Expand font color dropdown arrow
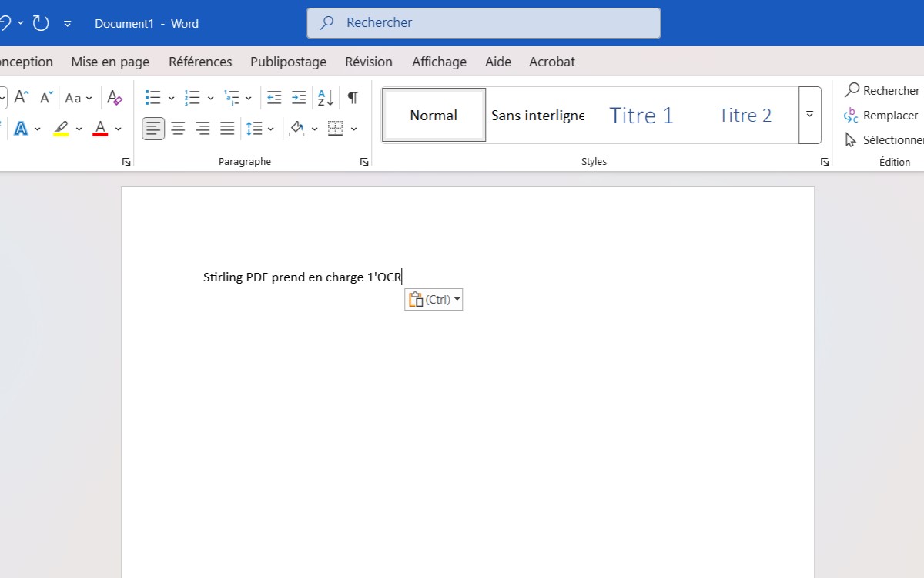 tap(119, 129)
